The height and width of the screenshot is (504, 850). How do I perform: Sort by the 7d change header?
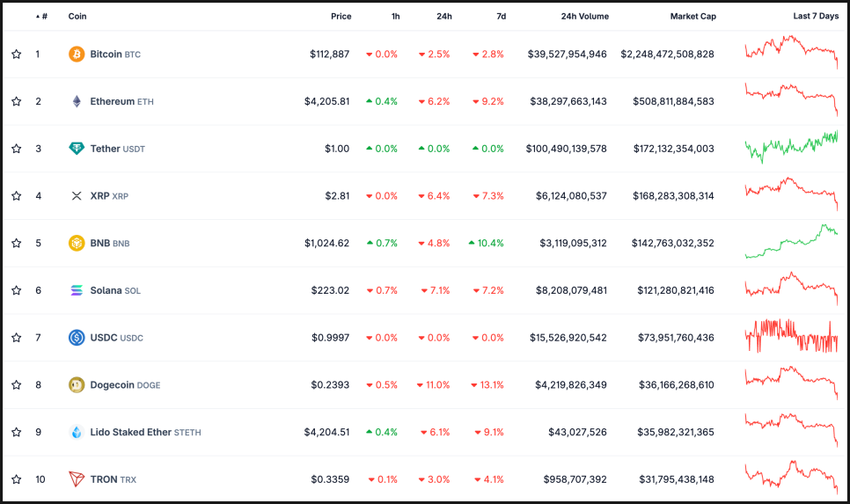coord(502,16)
